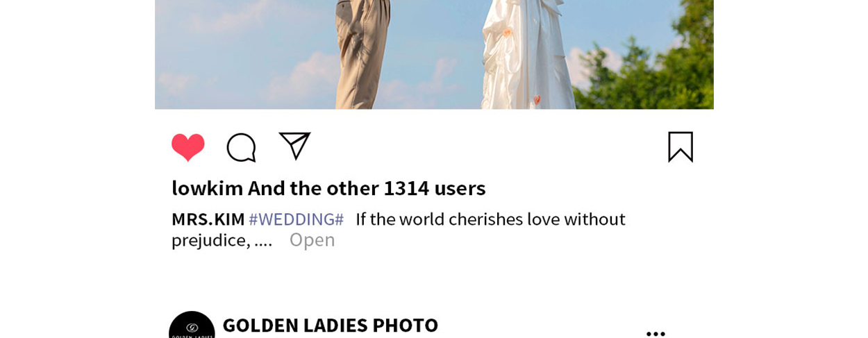The image size is (868, 338).
Task: Click the truncated "prejudice, ...." caption line
Action: (x=222, y=240)
